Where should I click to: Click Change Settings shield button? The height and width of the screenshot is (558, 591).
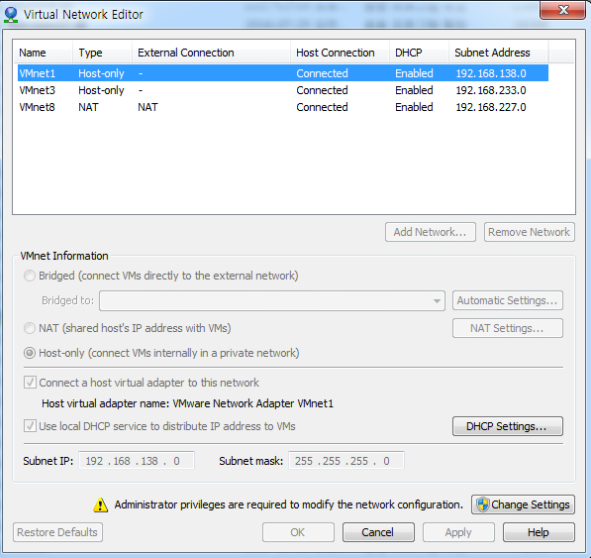point(523,504)
